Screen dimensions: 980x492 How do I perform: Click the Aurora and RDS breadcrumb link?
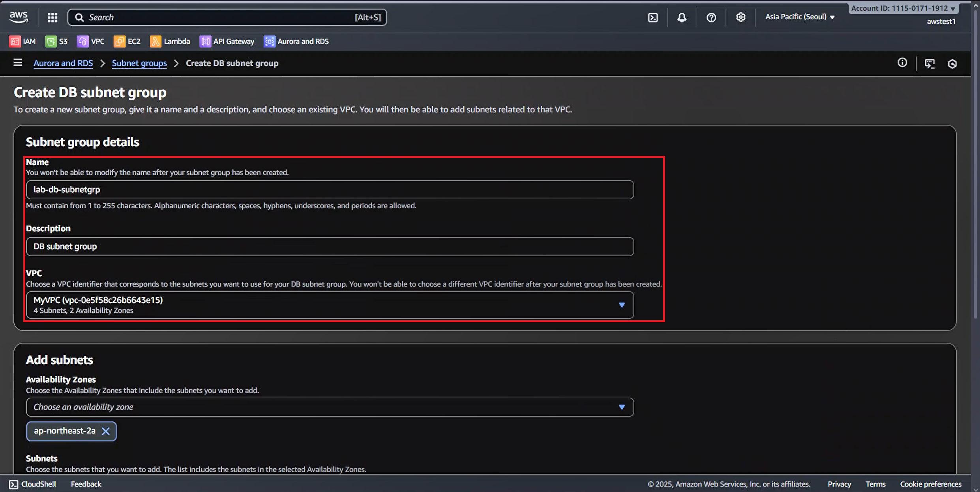pos(63,63)
